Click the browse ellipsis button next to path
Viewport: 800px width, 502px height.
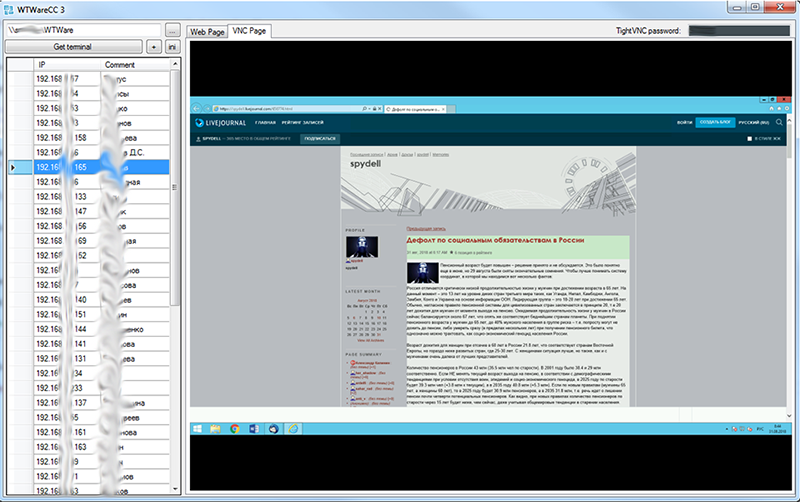(x=171, y=30)
